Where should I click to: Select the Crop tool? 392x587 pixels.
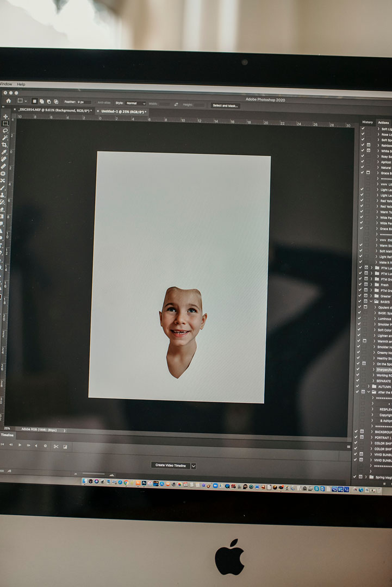[5, 145]
